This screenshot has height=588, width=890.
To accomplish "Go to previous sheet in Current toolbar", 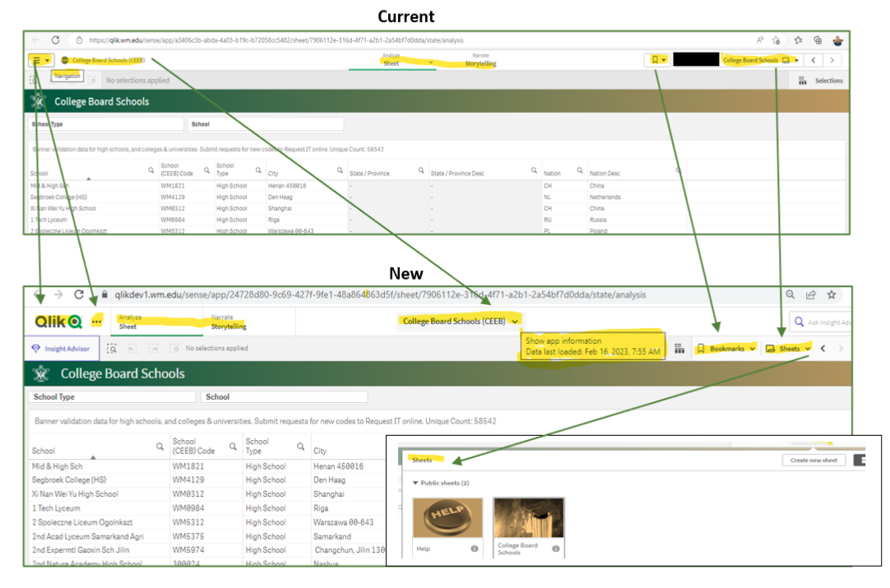I will pos(814,60).
